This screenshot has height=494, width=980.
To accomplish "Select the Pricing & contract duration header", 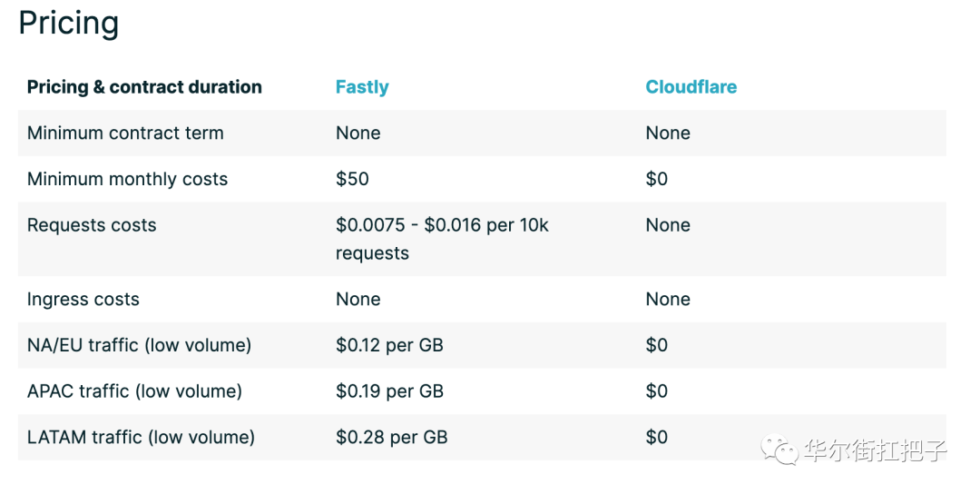I will click(x=144, y=87).
